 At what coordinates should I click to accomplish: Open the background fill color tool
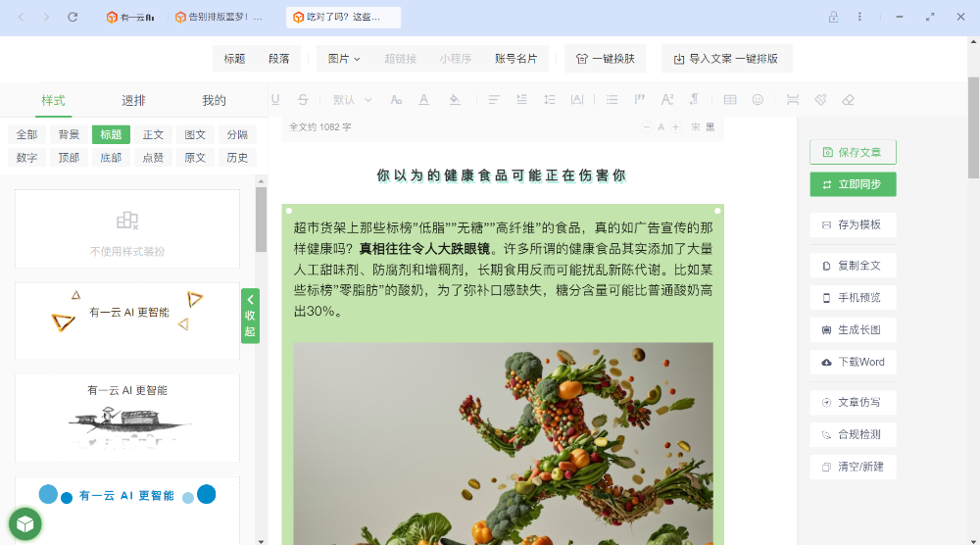pos(455,99)
